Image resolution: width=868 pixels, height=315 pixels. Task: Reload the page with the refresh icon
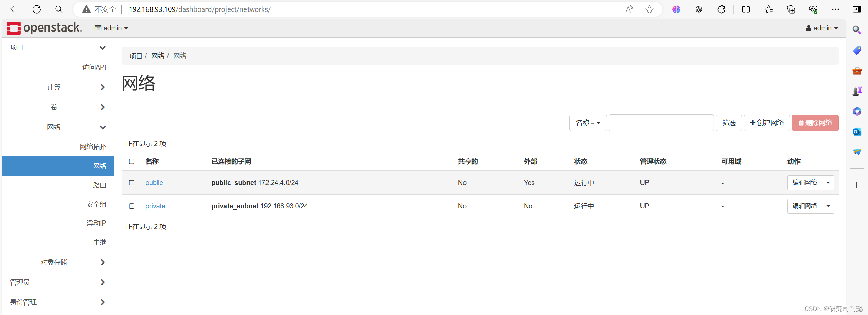[x=37, y=9]
